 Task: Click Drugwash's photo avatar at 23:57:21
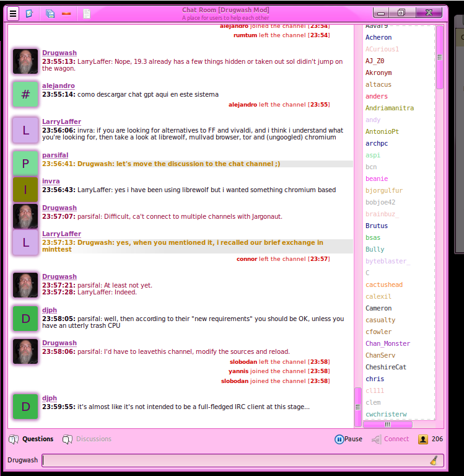pyautogui.click(x=25, y=285)
